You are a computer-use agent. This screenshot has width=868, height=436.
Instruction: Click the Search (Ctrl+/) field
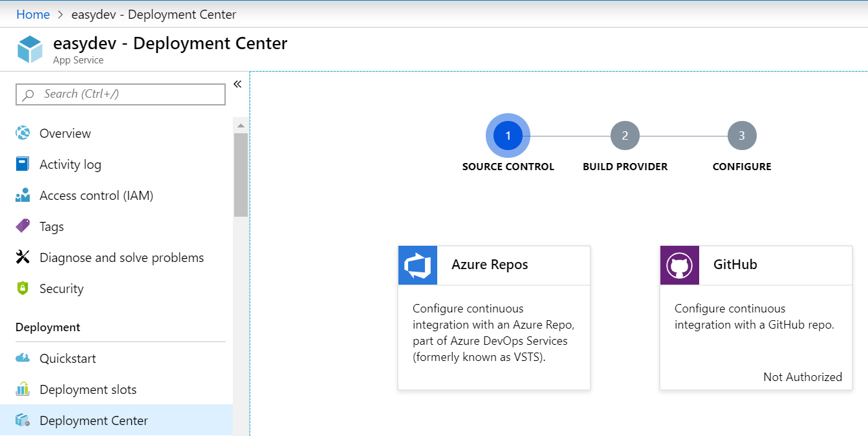(x=120, y=94)
